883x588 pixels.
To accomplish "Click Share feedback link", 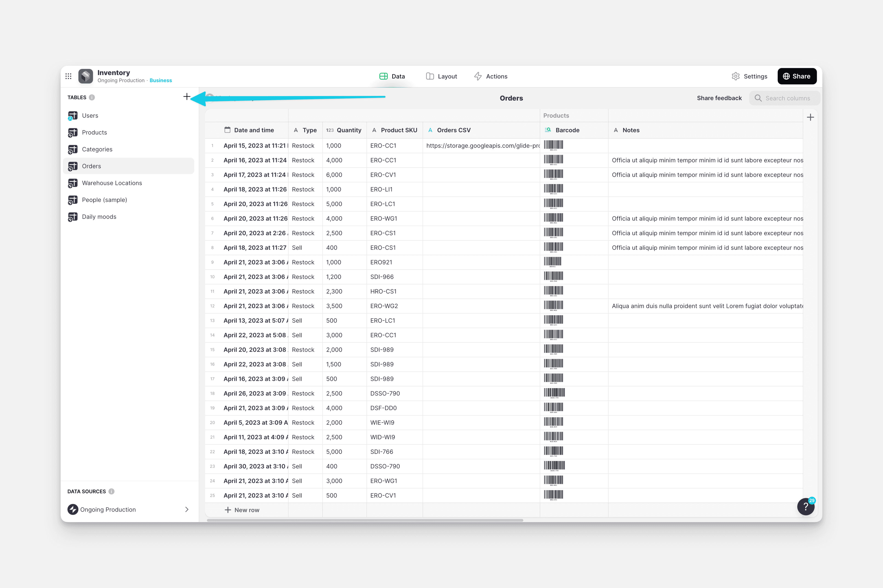I will pos(719,98).
